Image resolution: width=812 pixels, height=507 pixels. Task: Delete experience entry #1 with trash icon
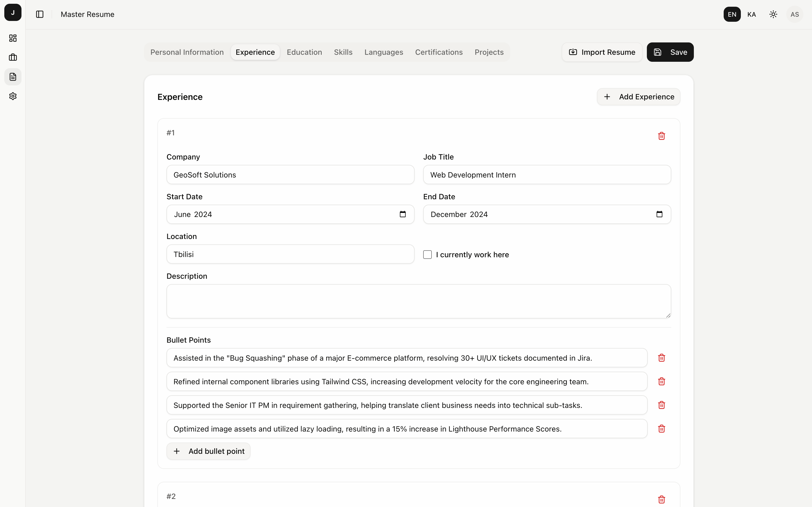[x=661, y=136]
